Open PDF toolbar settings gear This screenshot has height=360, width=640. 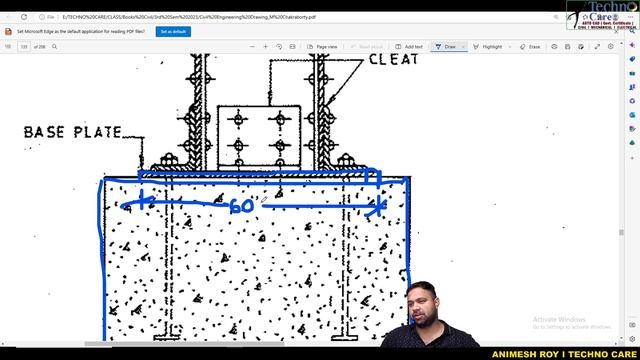[x=611, y=47]
